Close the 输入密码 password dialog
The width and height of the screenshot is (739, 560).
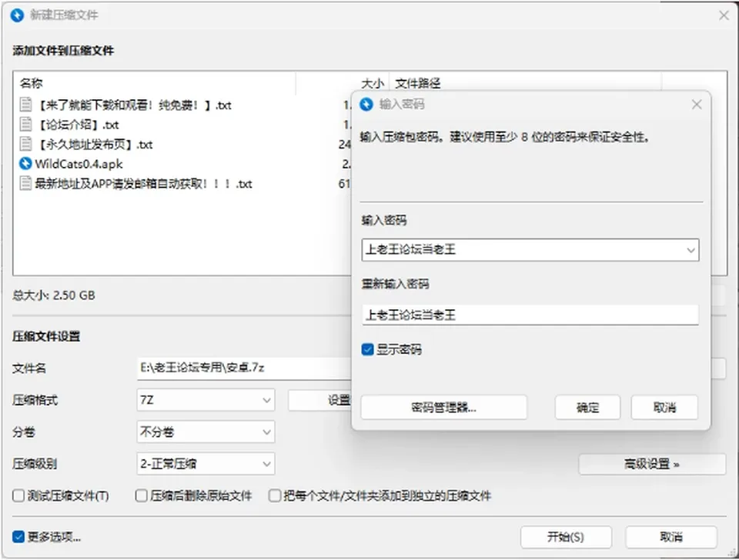tap(697, 105)
